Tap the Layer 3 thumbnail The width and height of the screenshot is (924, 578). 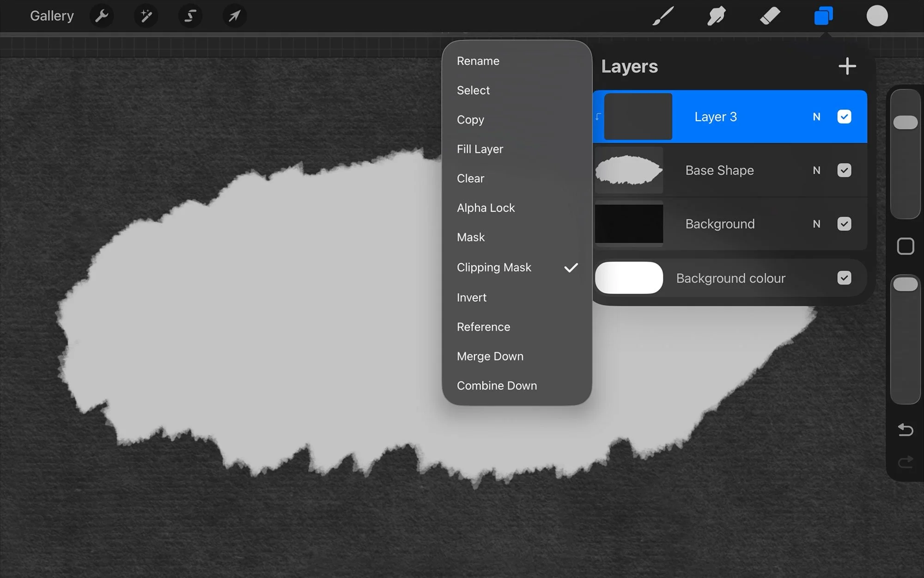(638, 117)
